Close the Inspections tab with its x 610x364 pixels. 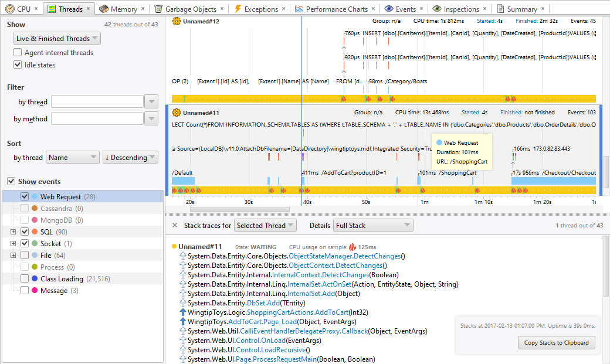(x=484, y=9)
